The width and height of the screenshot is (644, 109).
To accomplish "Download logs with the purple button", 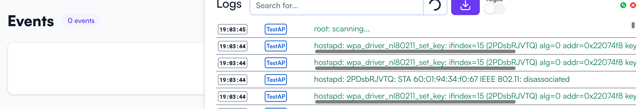I will coord(465,6).
